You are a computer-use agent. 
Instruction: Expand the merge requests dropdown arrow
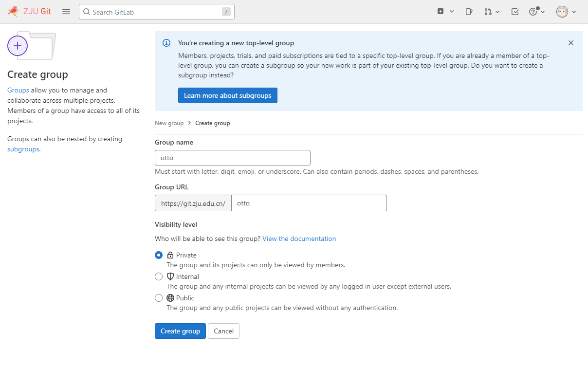[x=497, y=12]
